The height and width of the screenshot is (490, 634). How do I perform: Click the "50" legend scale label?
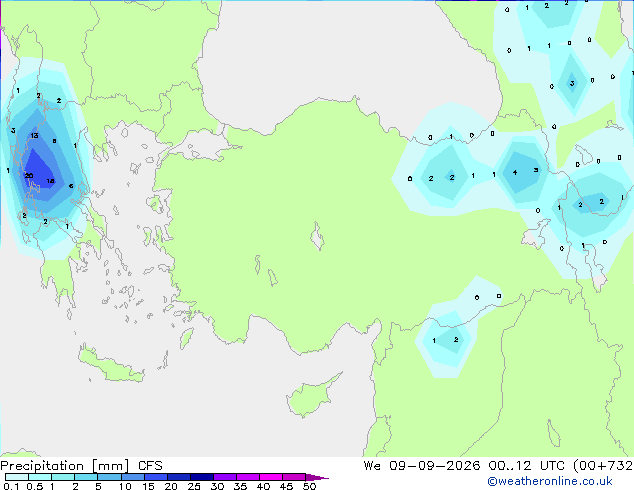coord(309,486)
